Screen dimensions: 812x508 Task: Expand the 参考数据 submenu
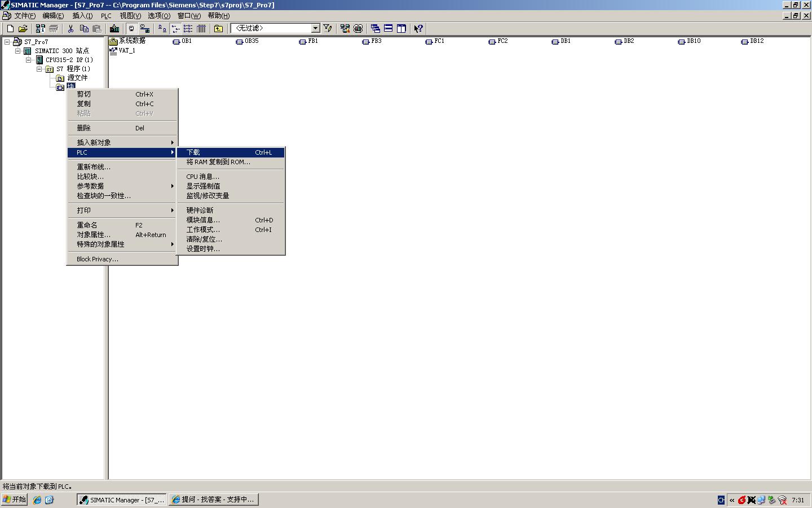pyautogui.click(x=122, y=186)
